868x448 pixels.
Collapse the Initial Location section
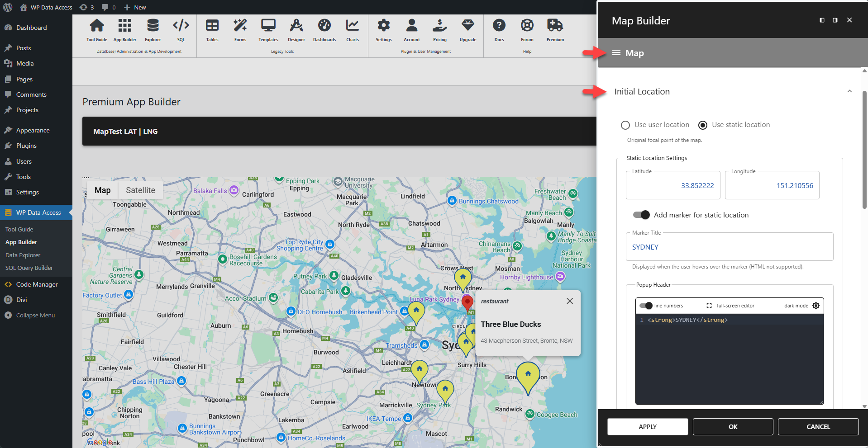[849, 91]
